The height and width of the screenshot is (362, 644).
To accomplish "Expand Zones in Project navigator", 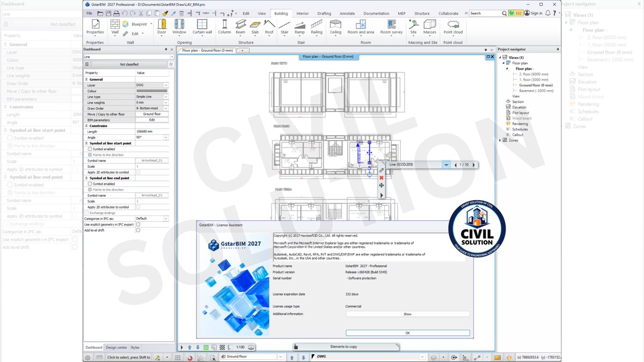I will [501, 141].
